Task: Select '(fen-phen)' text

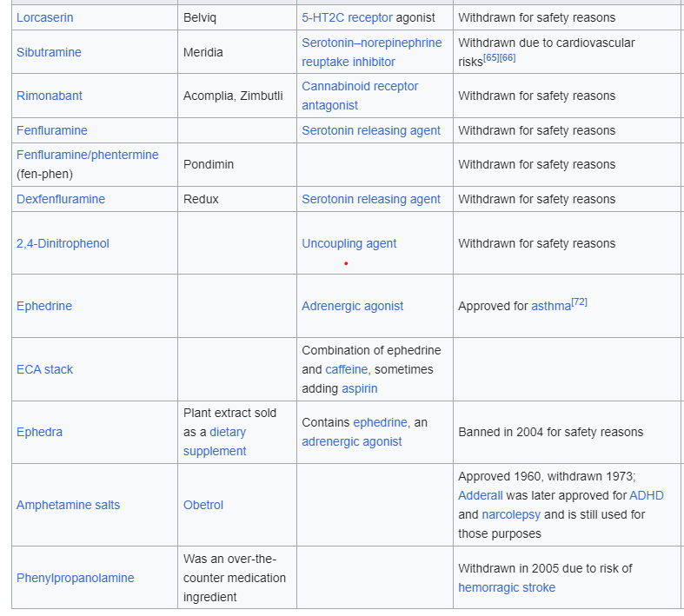Action: pos(44,174)
